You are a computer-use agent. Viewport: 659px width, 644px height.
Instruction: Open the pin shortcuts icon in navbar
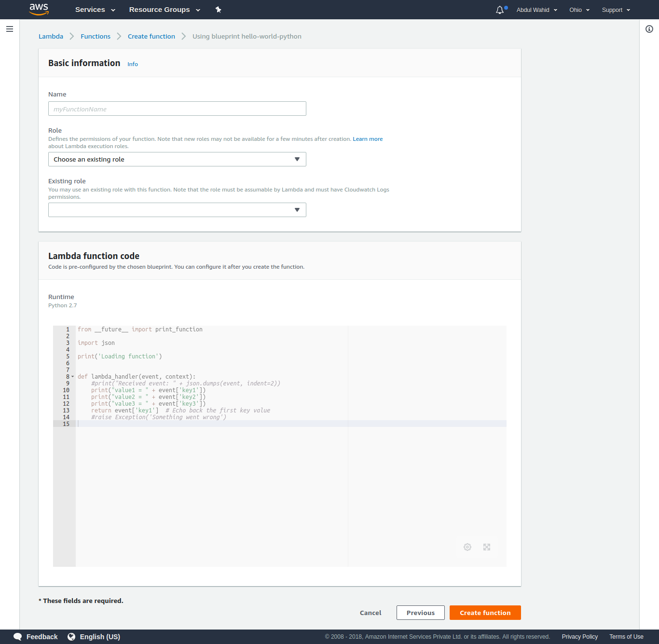point(218,10)
